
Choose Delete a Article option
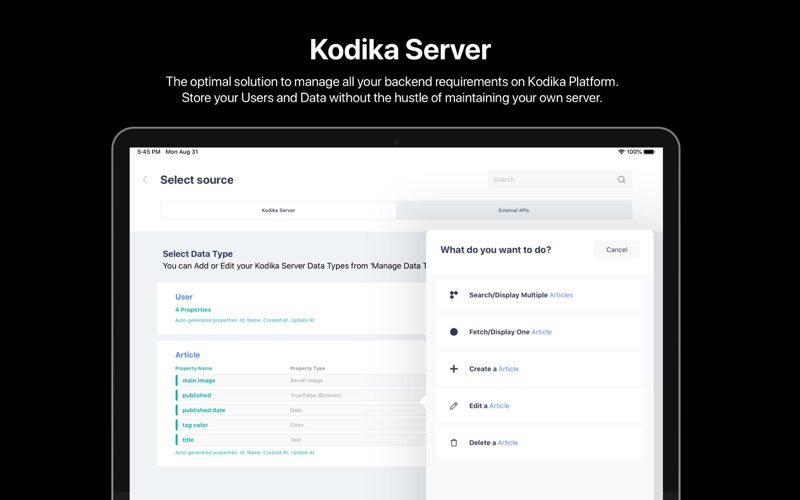(539, 442)
